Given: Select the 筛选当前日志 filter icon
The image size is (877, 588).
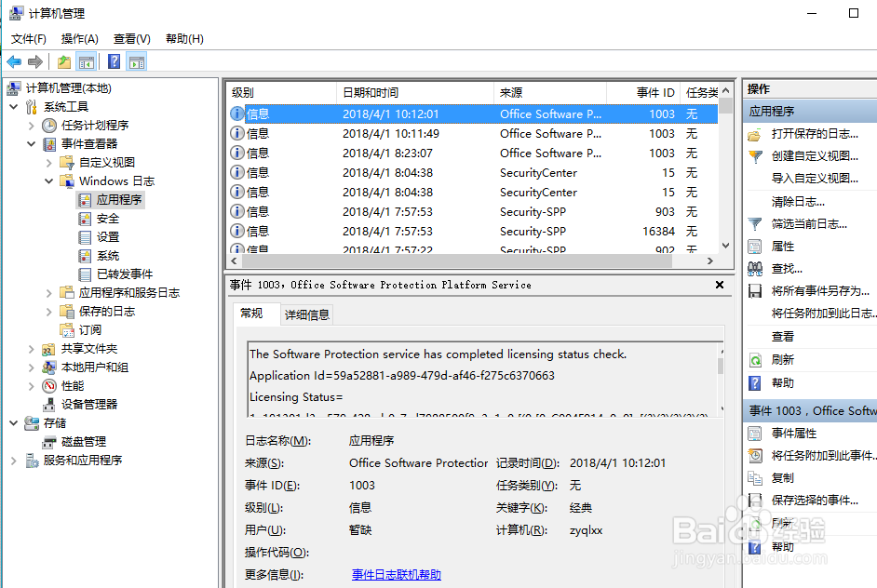Looking at the screenshot, I should [x=755, y=222].
